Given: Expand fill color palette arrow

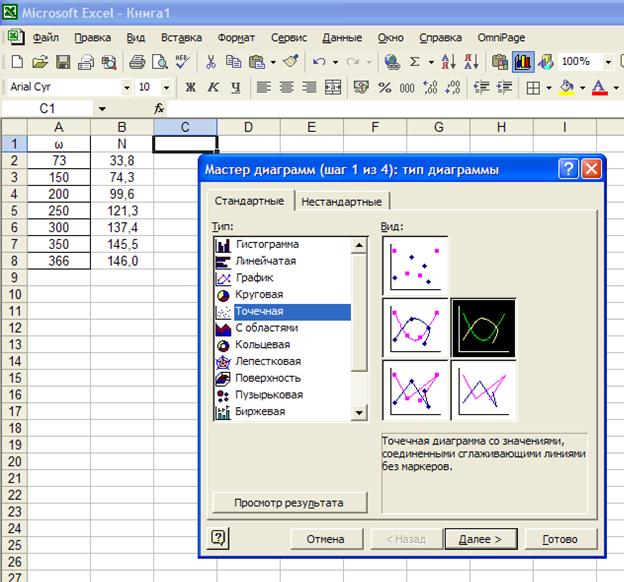Looking at the screenshot, I should [x=583, y=87].
